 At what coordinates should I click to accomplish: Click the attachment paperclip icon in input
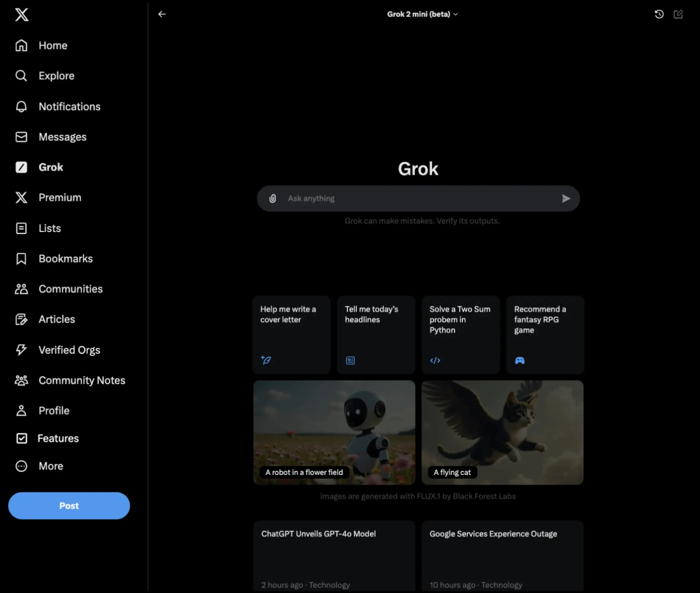pos(272,198)
